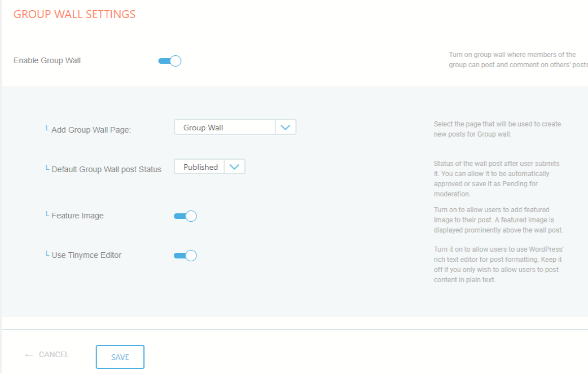Image resolution: width=588 pixels, height=373 pixels.
Task: Turn off Use Tinymce Editor
Action: click(186, 255)
